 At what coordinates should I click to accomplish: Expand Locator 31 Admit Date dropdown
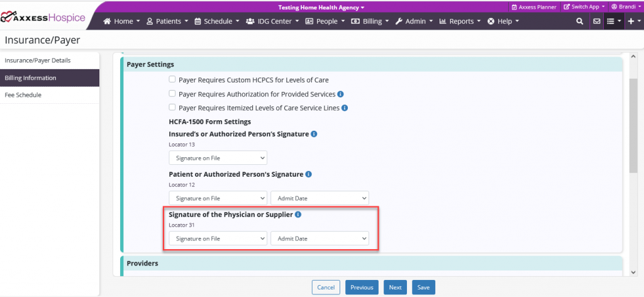coord(319,238)
